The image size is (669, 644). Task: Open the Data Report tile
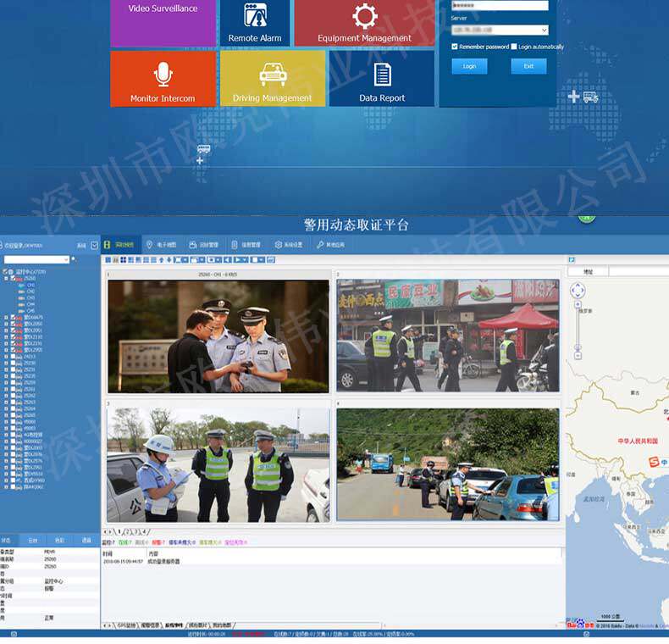[x=382, y=79]
